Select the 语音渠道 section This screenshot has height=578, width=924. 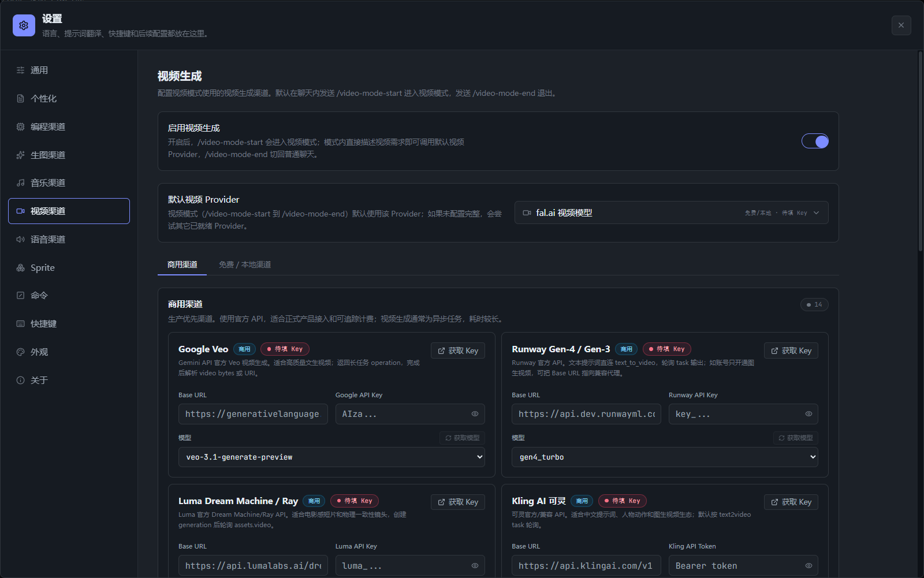pyautogui.click(x=69, y=240)
